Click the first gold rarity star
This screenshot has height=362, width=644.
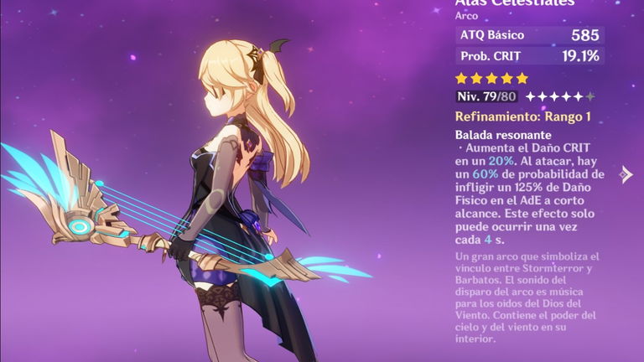462,78
